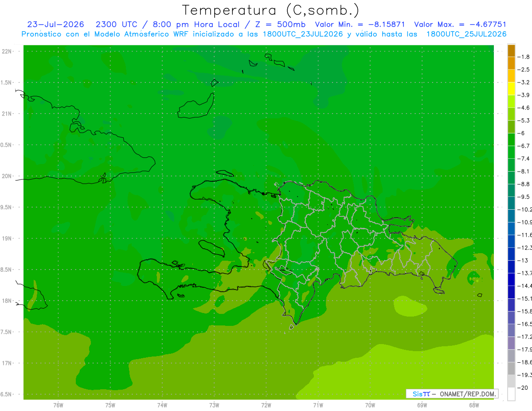Click the '20N' latitude label
The height and width of the screenshot is (411, 532).
tap(7, 176)
